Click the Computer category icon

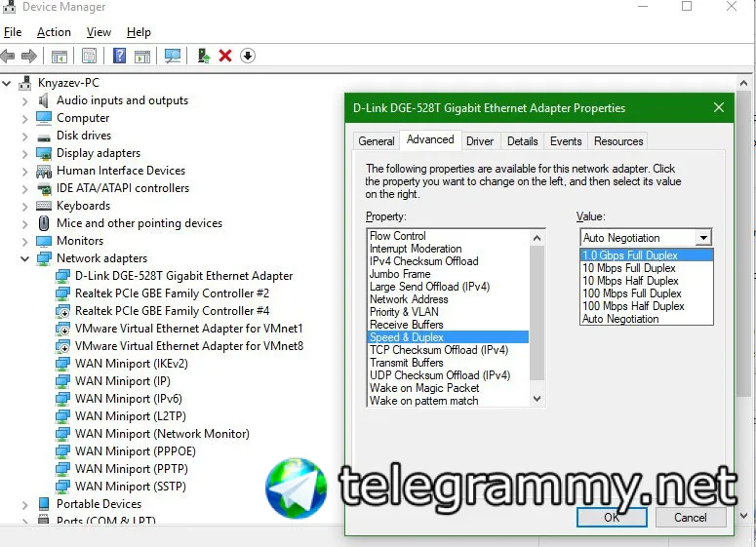[x=44, y=118]
